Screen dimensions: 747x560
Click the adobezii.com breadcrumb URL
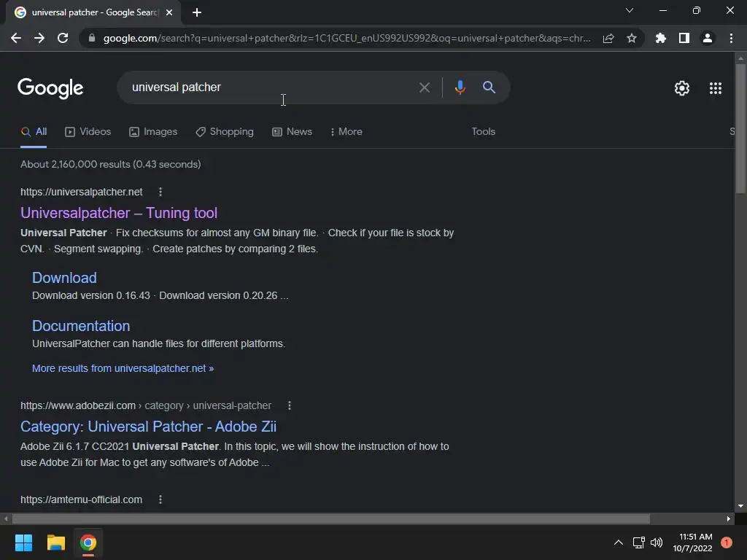[146, 405]
